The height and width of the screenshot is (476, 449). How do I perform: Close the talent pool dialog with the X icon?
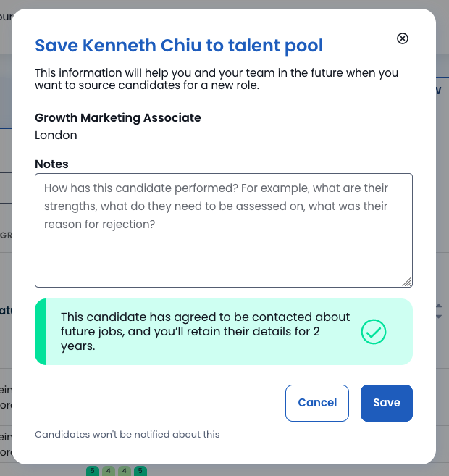click(x=403, y=38)
